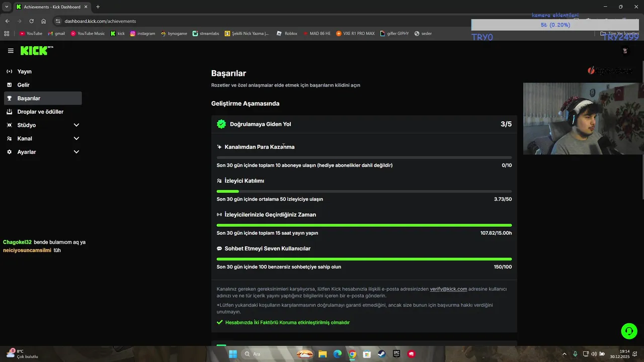Open a new browser tab with plus
Screen dimensions: 644x362
[x=98, y=7]
